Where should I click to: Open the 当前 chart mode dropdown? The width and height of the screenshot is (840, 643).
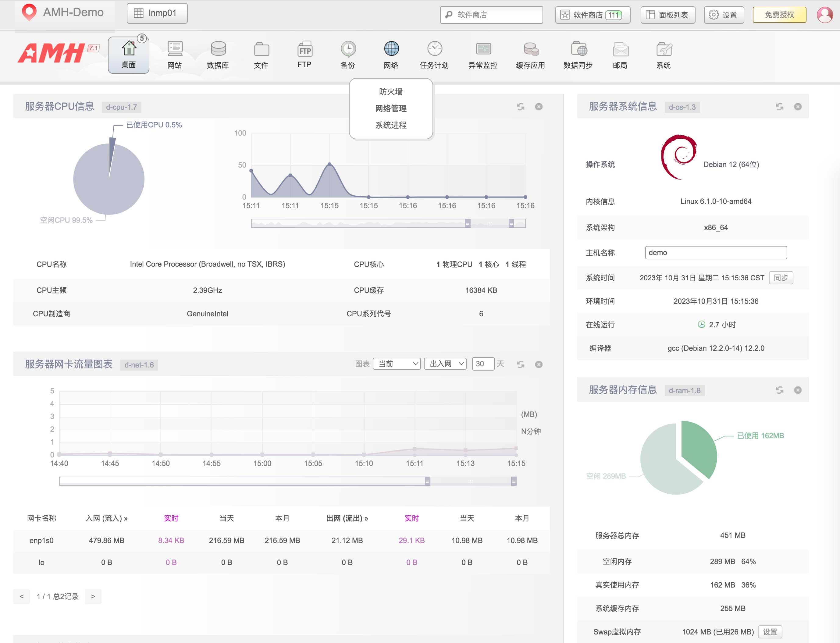(x=397, y=364)
